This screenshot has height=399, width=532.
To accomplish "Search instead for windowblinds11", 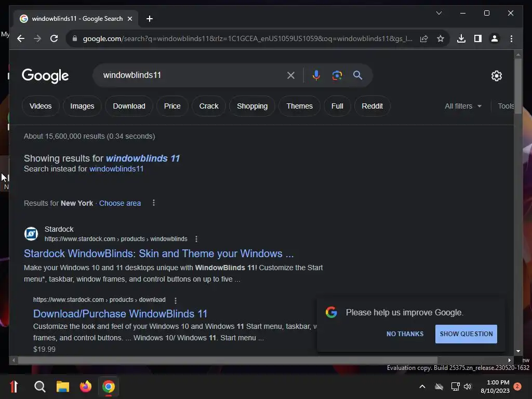I will (x=116, y=169).
